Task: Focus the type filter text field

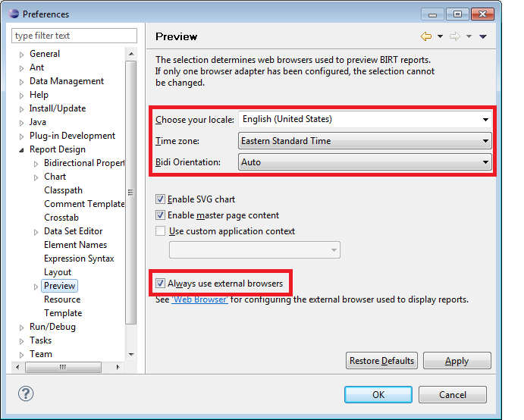Action: click(74, 36)
